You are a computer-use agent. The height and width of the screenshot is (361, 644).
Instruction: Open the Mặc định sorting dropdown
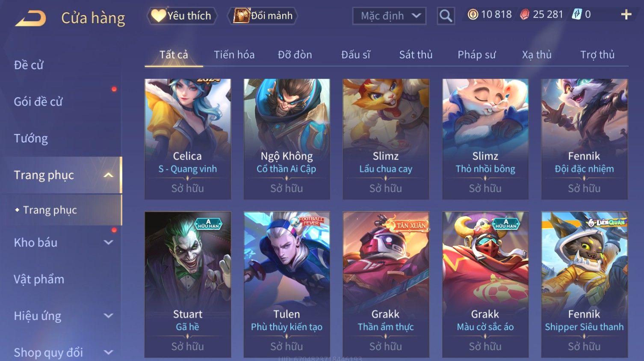click(389, 16)
